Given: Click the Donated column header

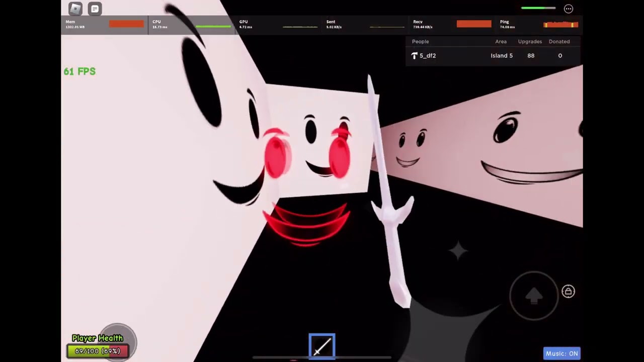Looking at the screenshot, I should click(x=559, y=42).
